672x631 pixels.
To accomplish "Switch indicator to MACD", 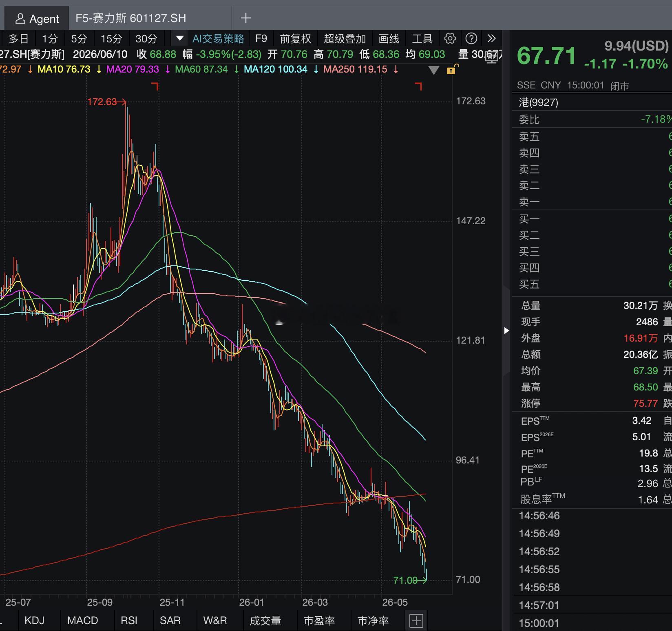I will click(x=83, y=620).
